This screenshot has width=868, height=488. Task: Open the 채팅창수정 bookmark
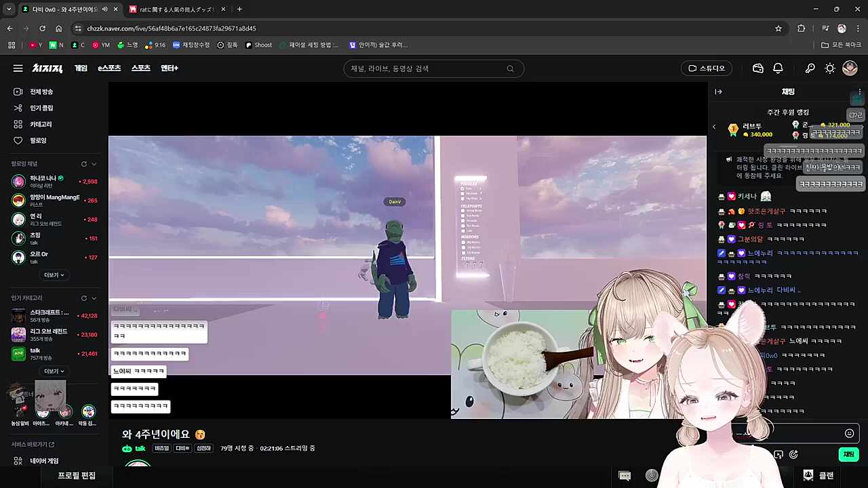pos(191,45)
